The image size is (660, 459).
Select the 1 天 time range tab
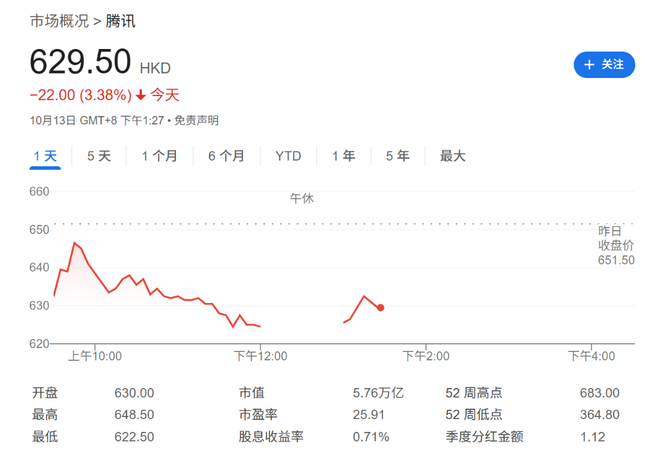pos(45,156)
